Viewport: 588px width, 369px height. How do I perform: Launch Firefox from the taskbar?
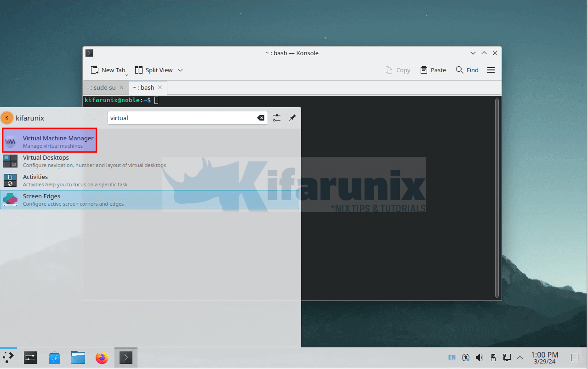click(x=102, y=357)
